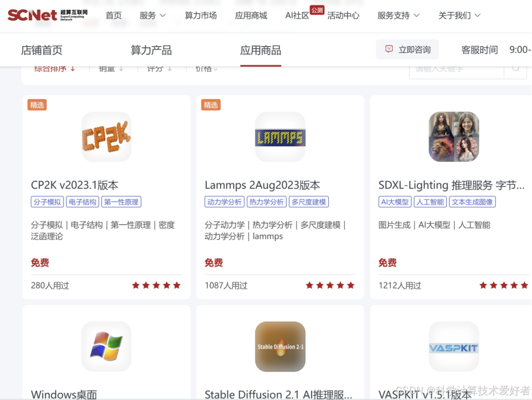Open the Stable Diffusion 2-1 icon

280,346
